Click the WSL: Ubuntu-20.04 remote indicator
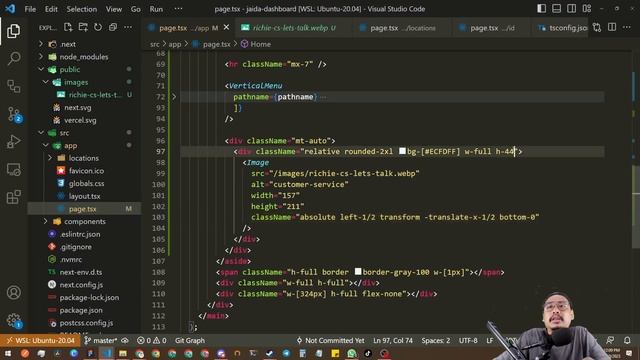The image size is (640, 360). [x=41, y=340]
